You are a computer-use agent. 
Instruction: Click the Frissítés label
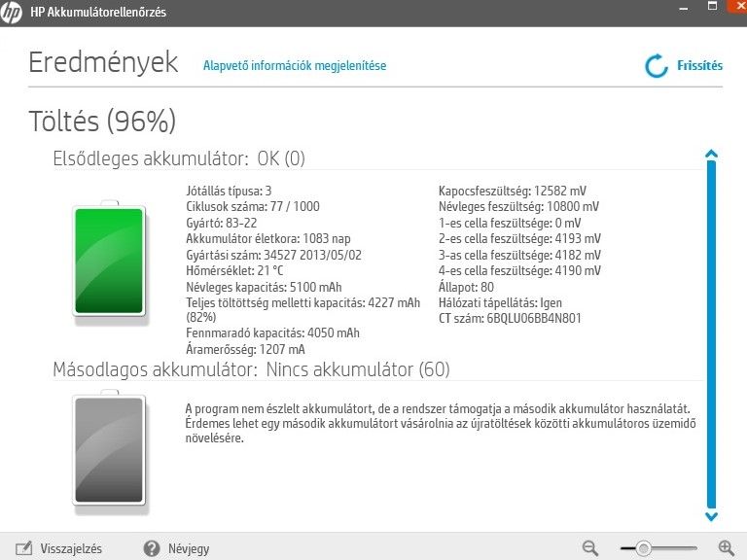(x=700, y=65)
